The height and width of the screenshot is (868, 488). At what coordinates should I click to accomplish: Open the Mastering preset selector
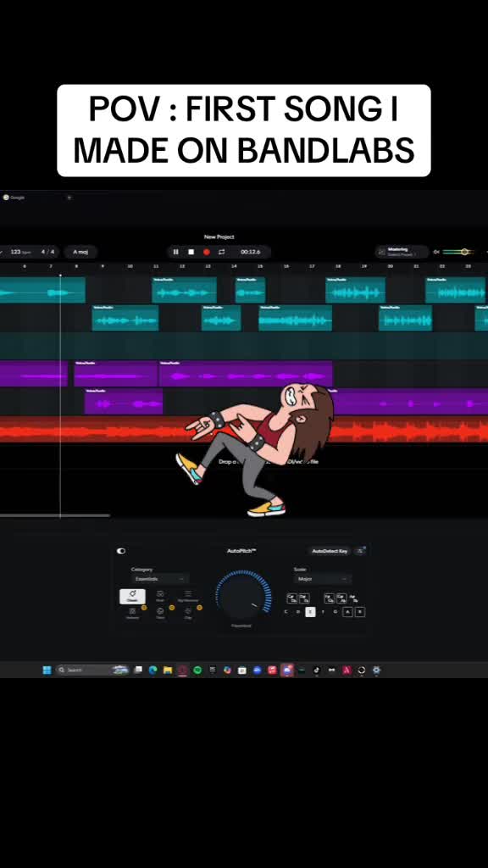[x=402, y=252]
